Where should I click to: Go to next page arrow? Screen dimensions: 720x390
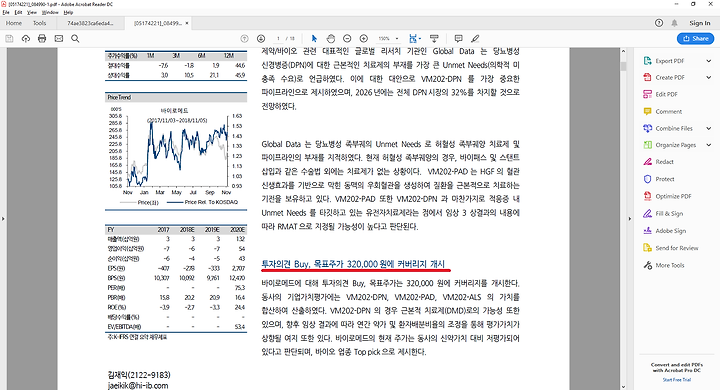click(261, 39)
